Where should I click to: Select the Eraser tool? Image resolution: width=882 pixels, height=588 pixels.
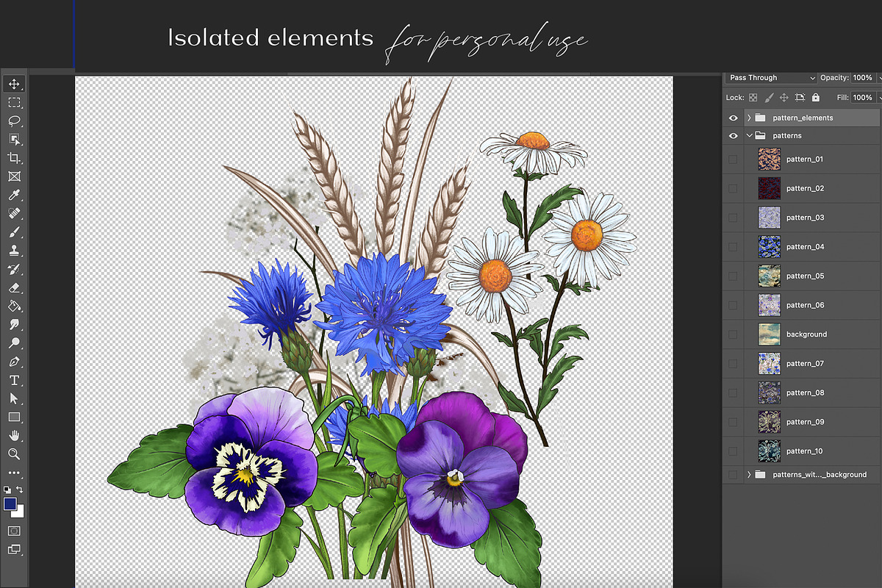(x=14, y=287)
